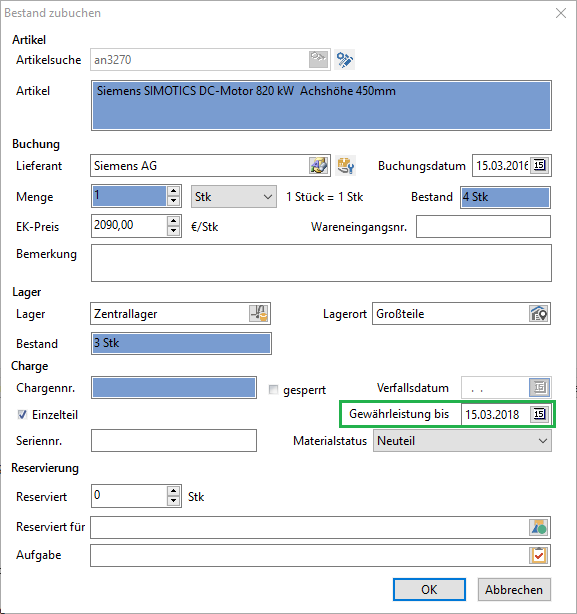Expand the Materialstatus dropdown showing Neuteil
The width and height of the screenshot is (577, 614).
(462, 441)
